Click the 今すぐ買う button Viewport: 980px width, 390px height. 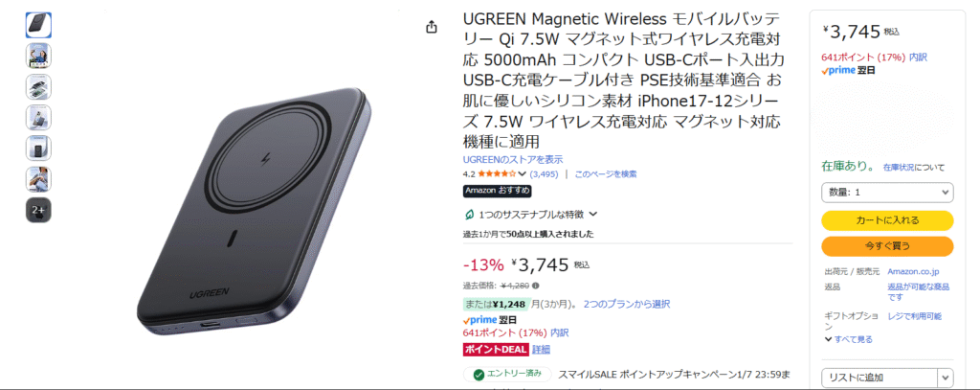(887, 246)
